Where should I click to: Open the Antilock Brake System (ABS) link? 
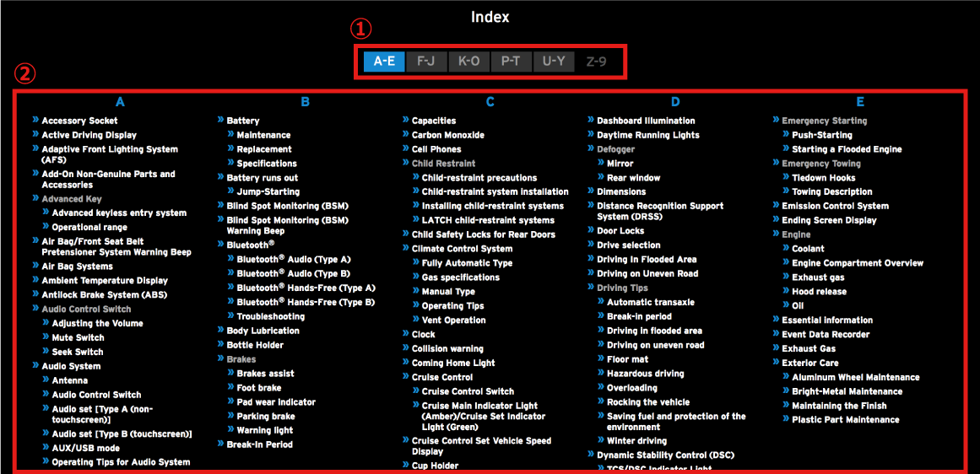[105, 294]
